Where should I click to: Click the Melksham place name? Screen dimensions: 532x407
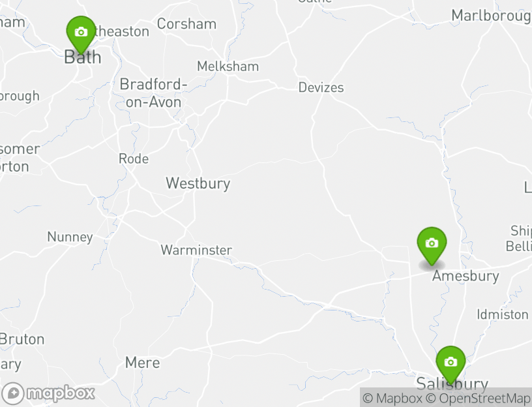pyautogui.click(x=228, y=66)
